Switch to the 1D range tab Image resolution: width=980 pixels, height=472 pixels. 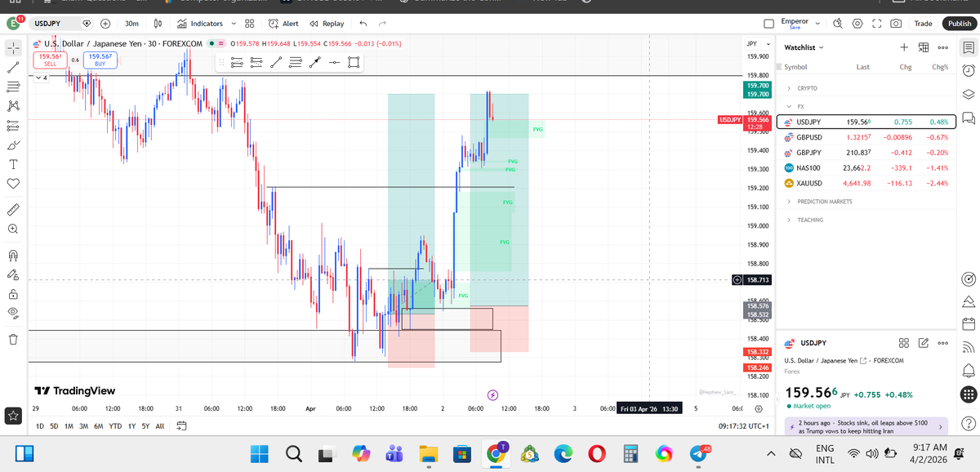[x=40, y=426]
